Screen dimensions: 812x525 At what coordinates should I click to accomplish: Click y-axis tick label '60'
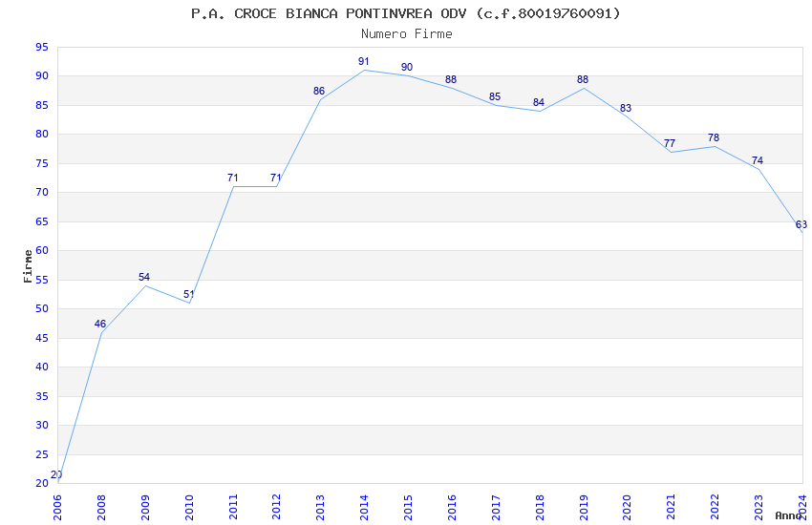click(42, 250)
